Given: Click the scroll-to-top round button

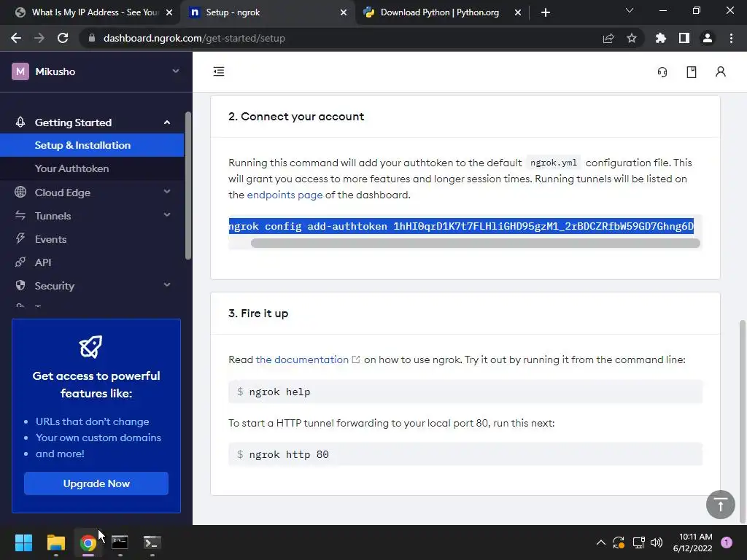Looking at the screenshot, I should pyautogui.click(x=720, y=505).
